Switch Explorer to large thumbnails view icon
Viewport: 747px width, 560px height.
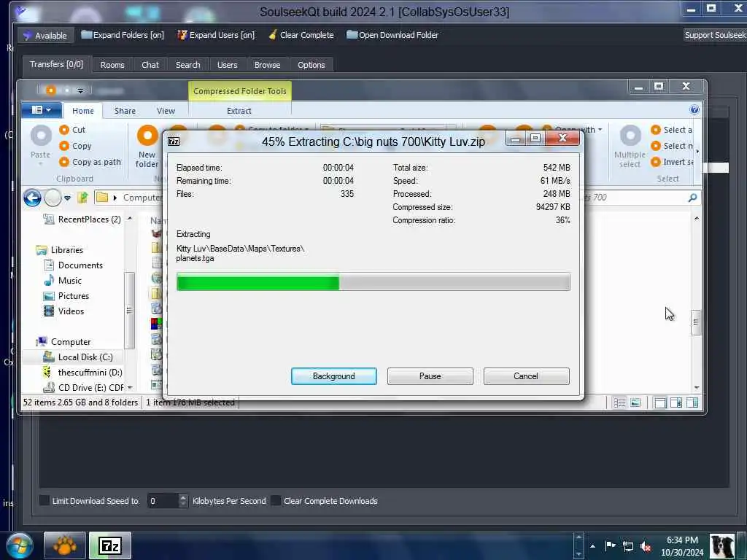pos(635,402)
